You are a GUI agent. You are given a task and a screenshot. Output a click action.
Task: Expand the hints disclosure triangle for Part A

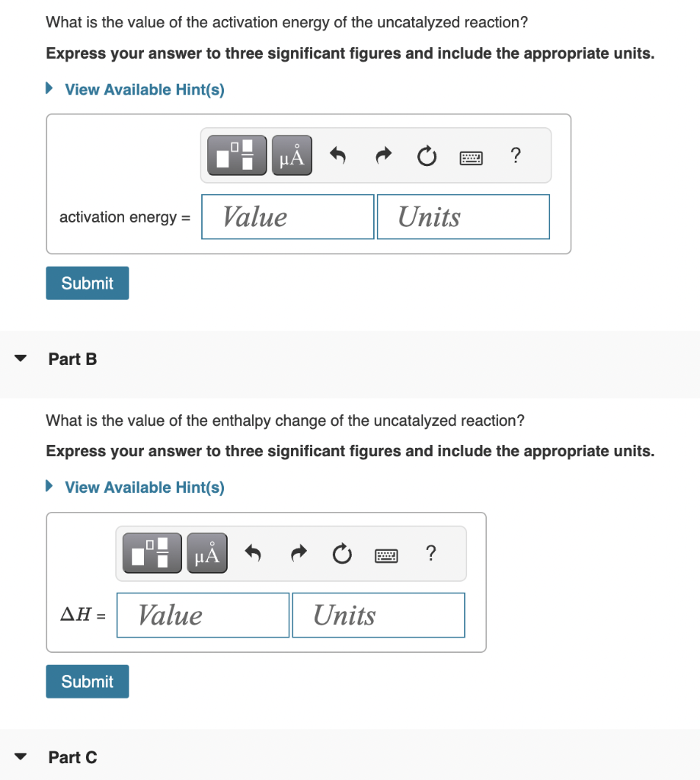49,89
